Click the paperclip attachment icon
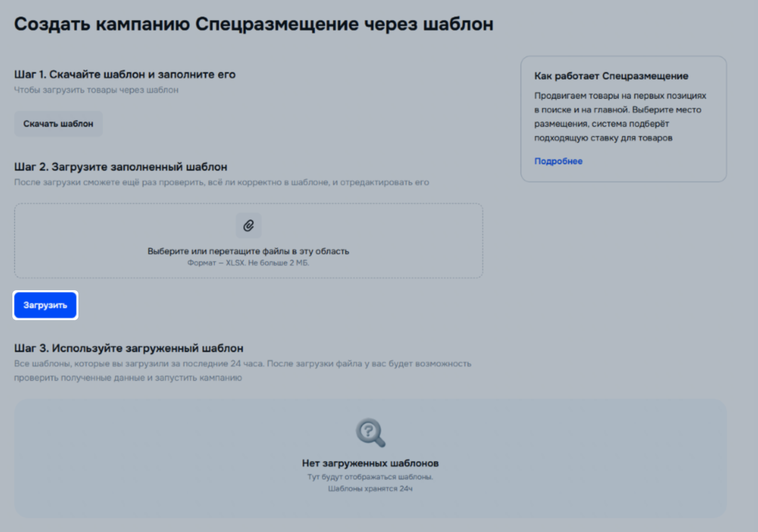 pyautogui.click(x=249, y=226)
